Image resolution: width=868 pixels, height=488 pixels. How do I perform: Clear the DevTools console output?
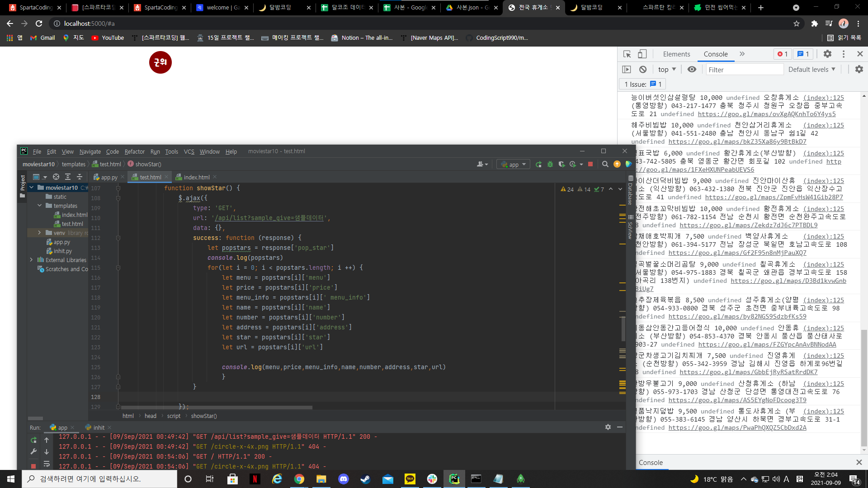point(643,70)
